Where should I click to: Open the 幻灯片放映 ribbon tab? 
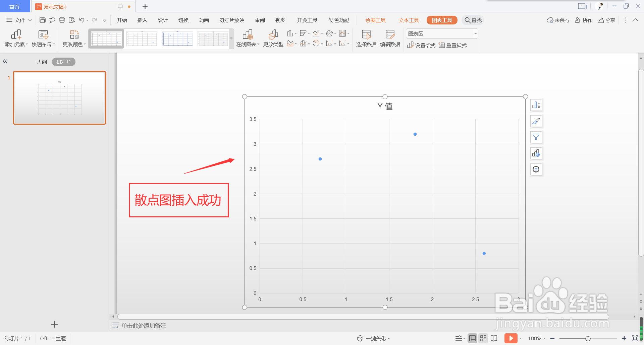pos(232,20)
